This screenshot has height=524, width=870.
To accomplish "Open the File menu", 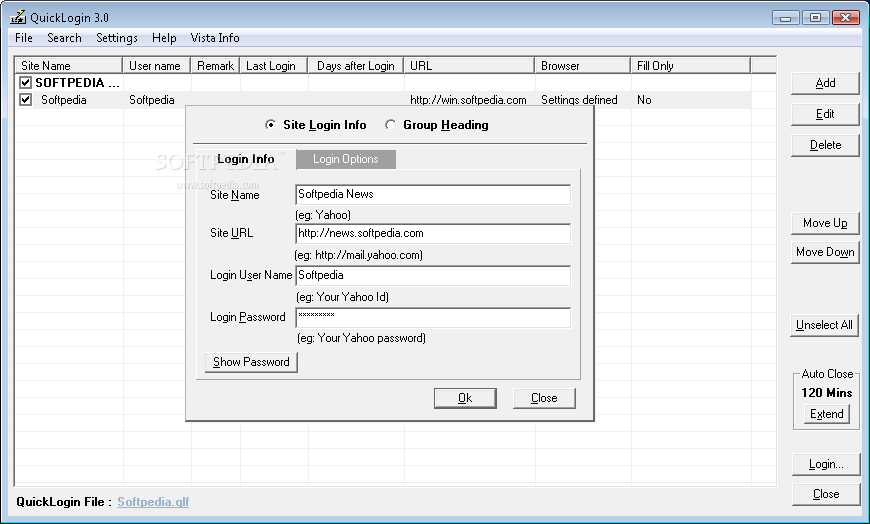I will pos(23,38).
